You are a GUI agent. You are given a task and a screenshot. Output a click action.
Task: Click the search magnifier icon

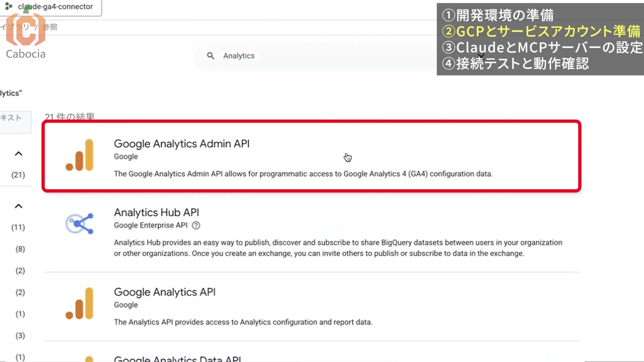click(211, 56)
